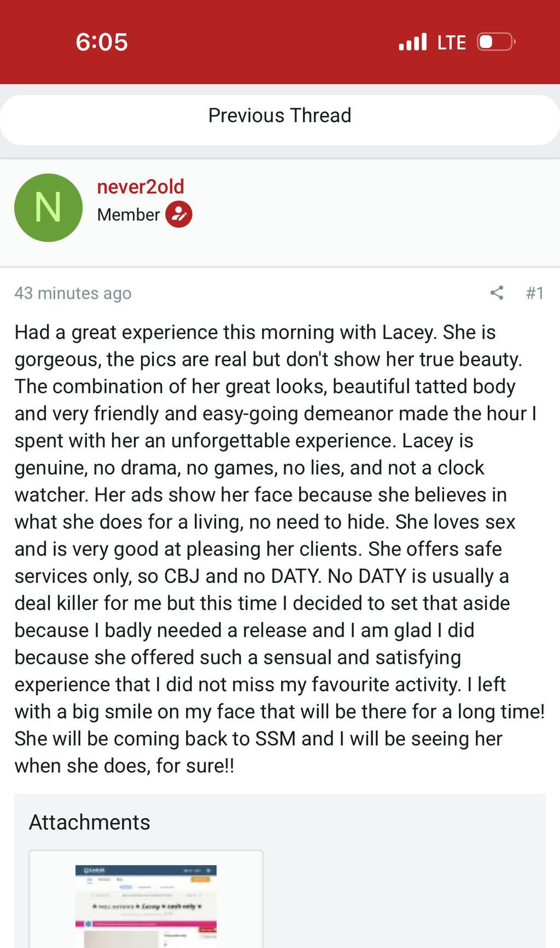Screen dimensions: 560x948
Task: Open the #1 post permalink
Action: [x=534, y=293]
